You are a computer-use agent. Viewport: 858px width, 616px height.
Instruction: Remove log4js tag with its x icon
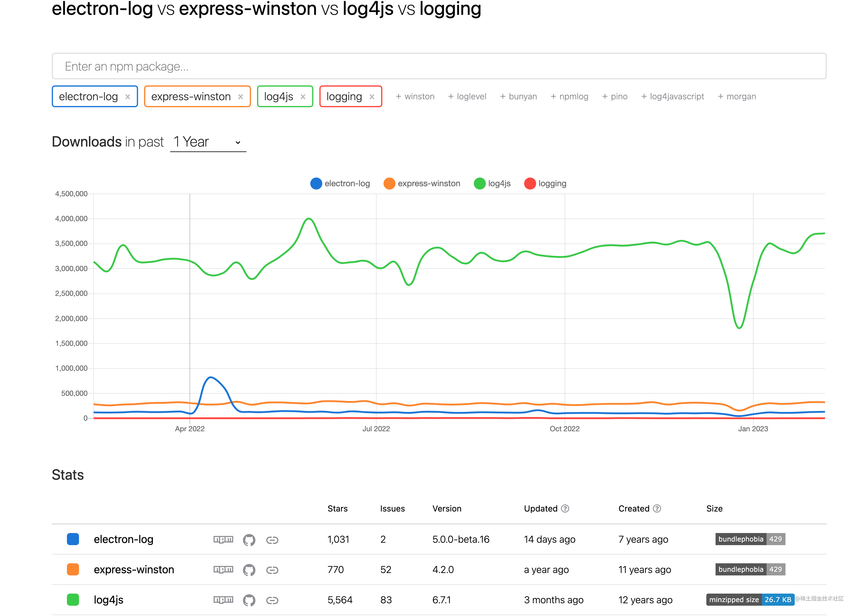point(303,97)
